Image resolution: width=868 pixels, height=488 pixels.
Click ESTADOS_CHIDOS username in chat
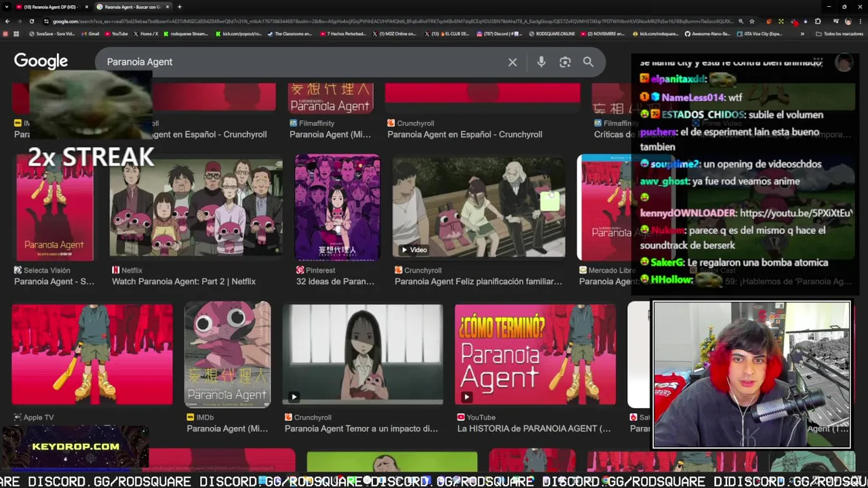click(x=703, y=115)
